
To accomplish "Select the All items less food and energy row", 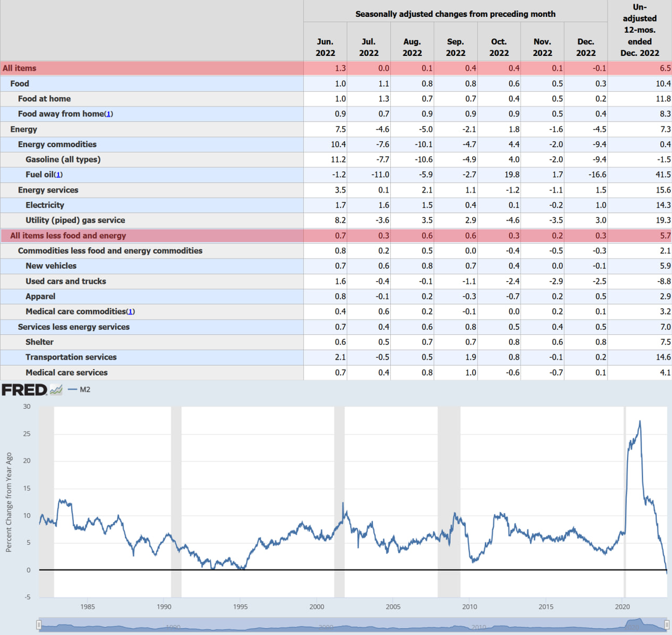I will (x=68, y=236).
